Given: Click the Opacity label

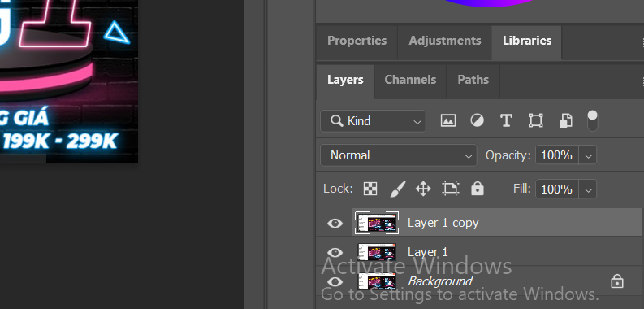Looking at the screenshot, I should [508, 155].
